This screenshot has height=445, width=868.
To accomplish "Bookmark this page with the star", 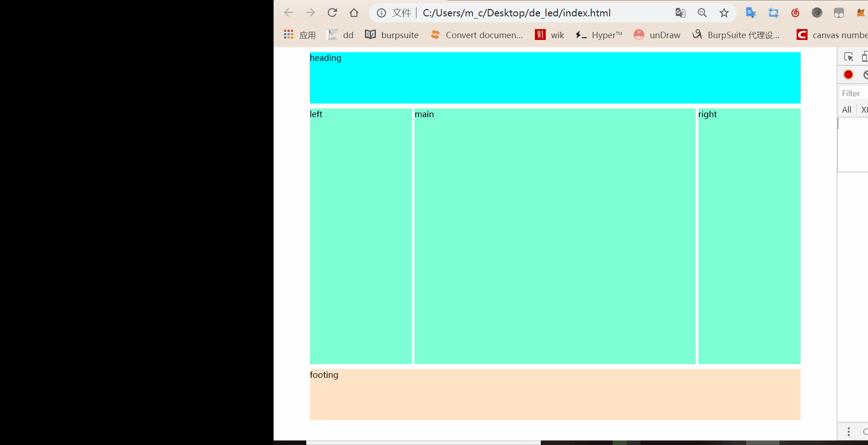I will 724,13.
